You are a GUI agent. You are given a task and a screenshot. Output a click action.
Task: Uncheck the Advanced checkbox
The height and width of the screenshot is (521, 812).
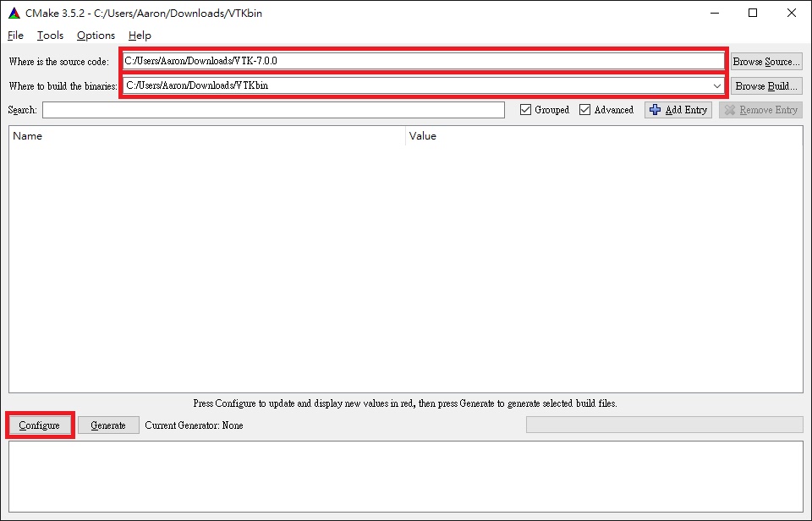pos(585,110)
